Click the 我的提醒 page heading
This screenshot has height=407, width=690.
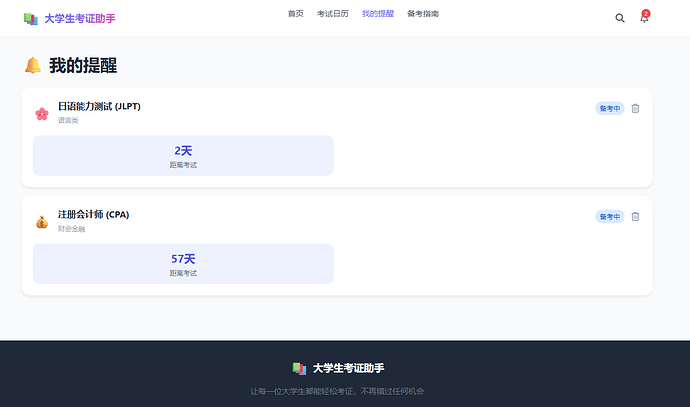click(x=83, y=66)
